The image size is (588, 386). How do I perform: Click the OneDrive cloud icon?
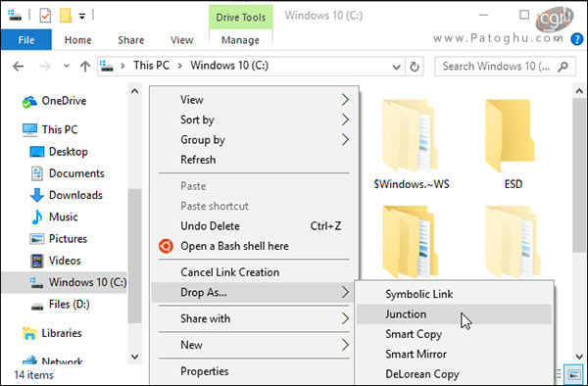point(29,101)
